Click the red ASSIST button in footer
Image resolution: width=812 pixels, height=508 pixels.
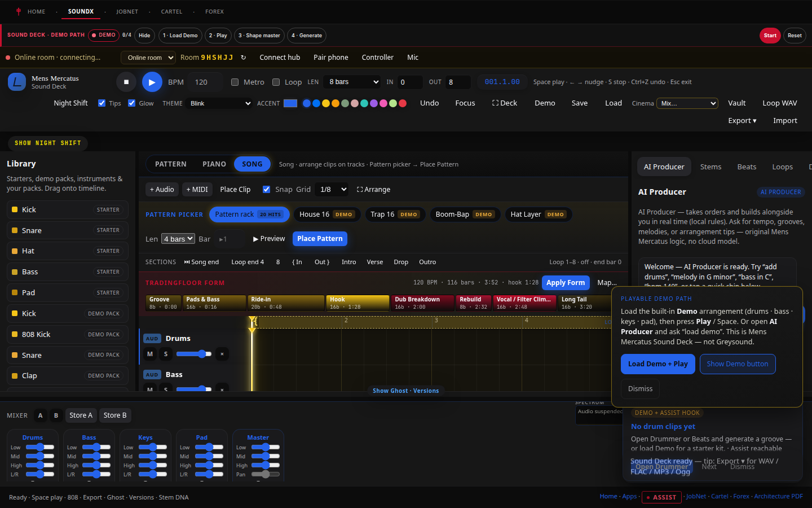click(x=661, y=497)
